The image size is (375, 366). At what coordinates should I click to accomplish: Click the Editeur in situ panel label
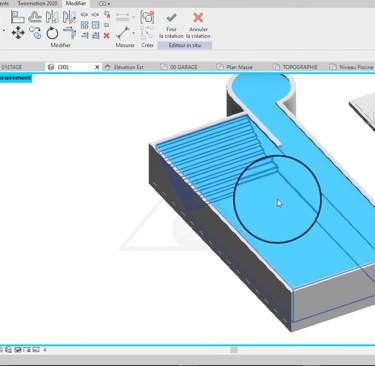point(185,45)
